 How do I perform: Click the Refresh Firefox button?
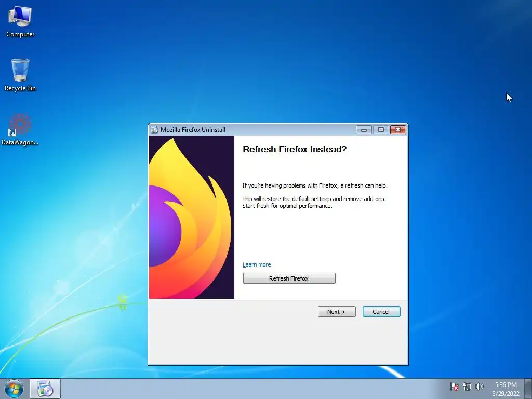(x=289, y=278)
